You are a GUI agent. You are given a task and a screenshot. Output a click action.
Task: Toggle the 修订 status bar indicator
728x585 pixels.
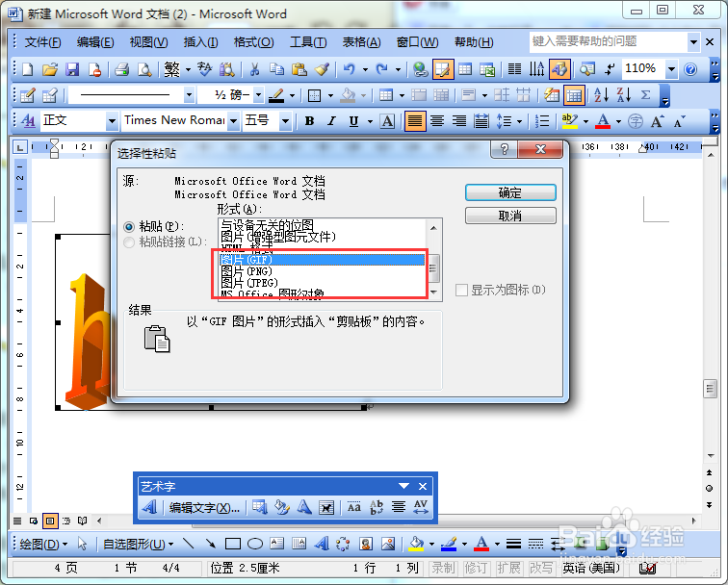(476, 568)
